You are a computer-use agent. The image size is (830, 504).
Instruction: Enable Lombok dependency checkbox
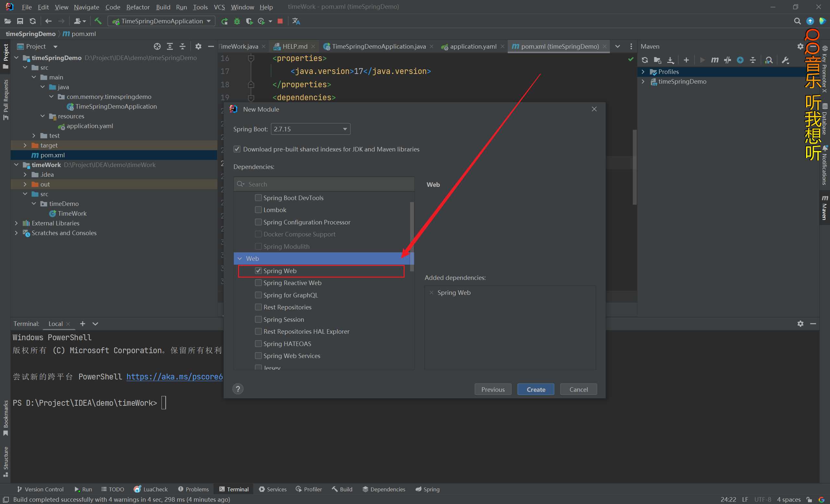[258, 210]
